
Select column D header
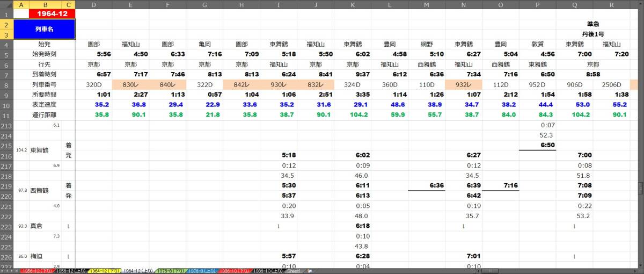[x=94, y=4]
